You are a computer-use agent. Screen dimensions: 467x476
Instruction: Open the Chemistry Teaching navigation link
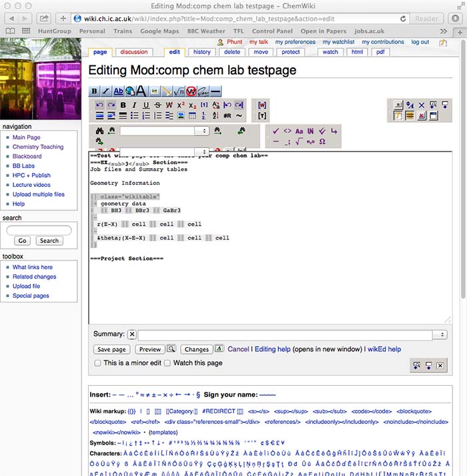coord(38,147)
